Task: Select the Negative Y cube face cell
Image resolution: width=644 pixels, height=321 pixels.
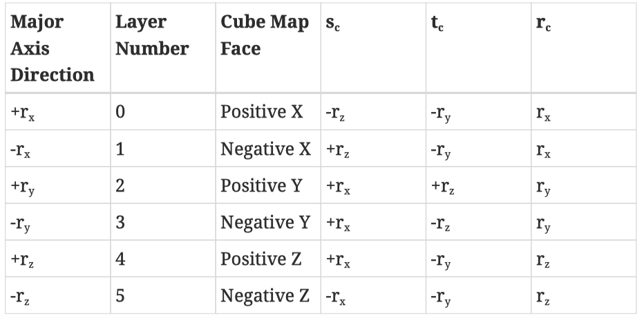Action: pyautogui.click(x=265, y=223)
